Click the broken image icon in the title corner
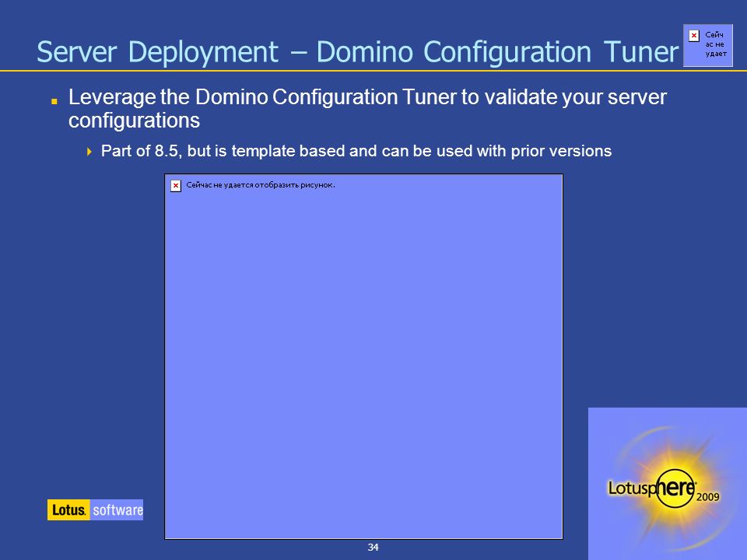Viewport: 747px width, 560px height. tap(694, 36)
